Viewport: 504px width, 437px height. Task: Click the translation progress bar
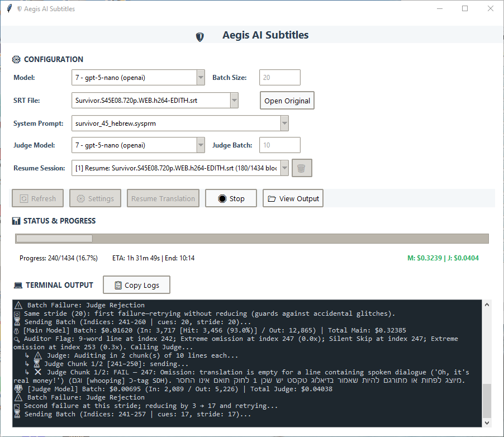pyautogui.click(x=251, y=239)
